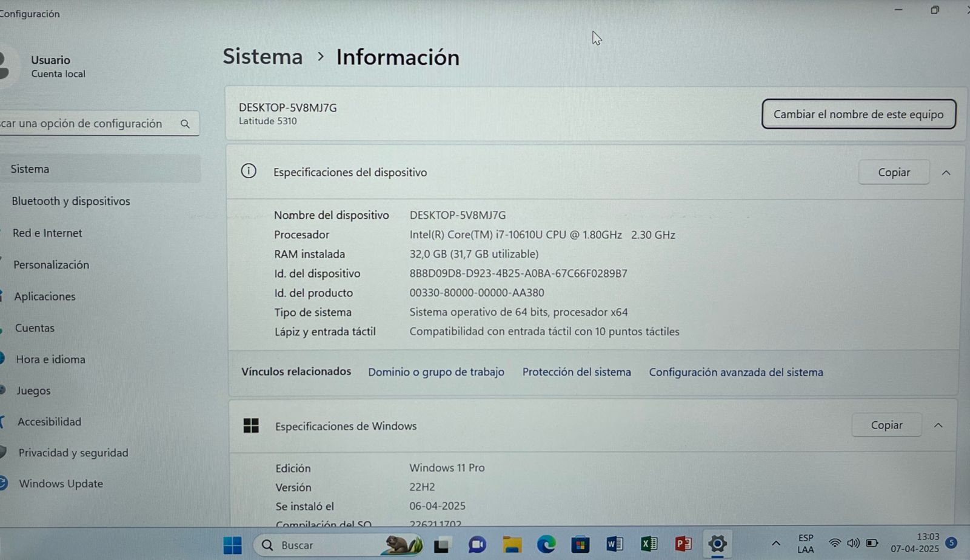Click the info icon beside Especificaciones del dispositivo

pos(249,171)
